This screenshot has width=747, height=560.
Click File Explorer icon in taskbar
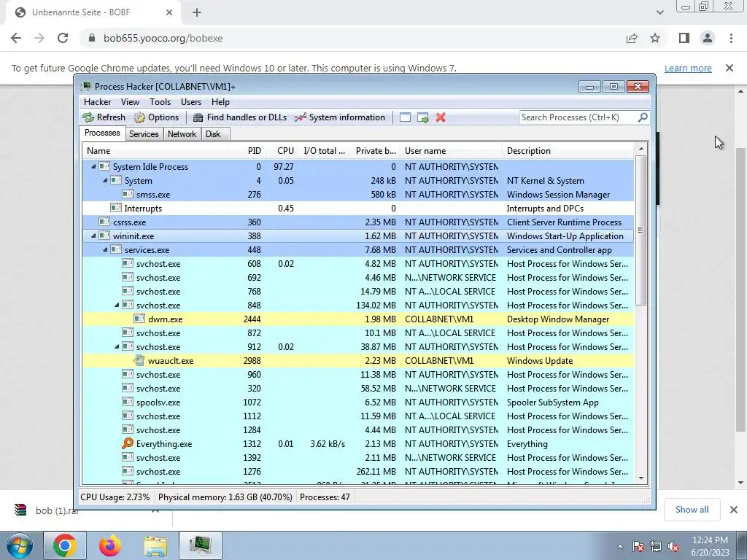coord(155,545)
